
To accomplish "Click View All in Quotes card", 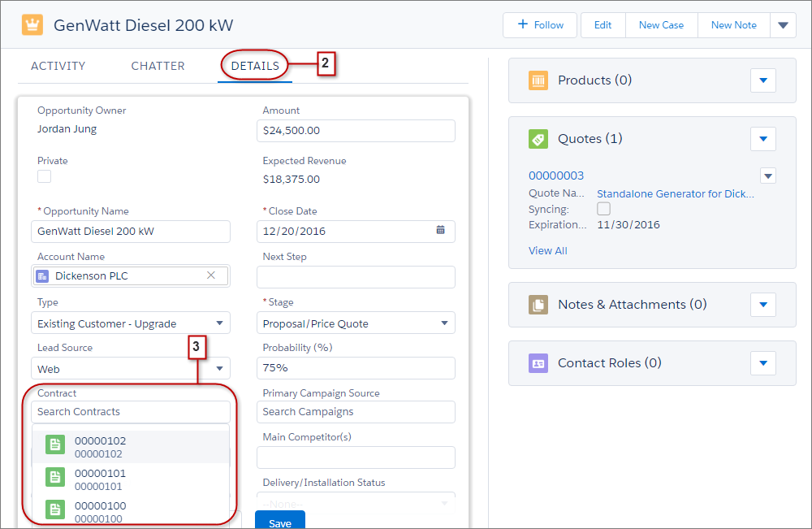I will tap(548, 251).
